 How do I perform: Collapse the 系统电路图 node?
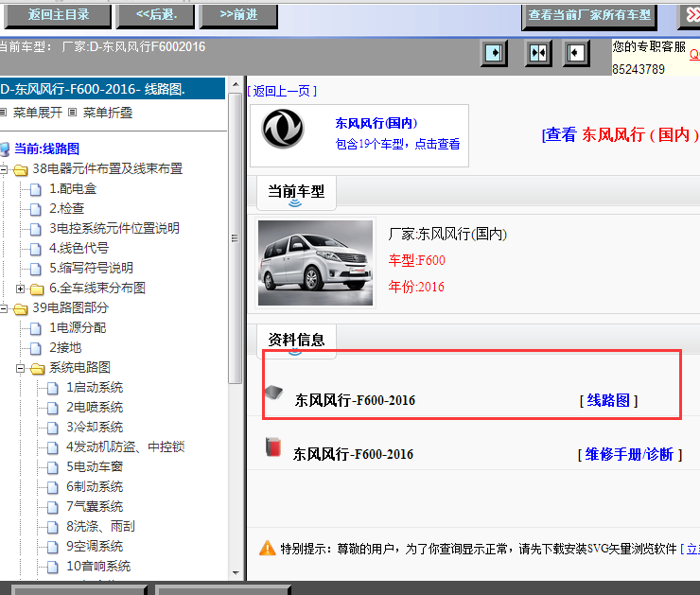20,368
